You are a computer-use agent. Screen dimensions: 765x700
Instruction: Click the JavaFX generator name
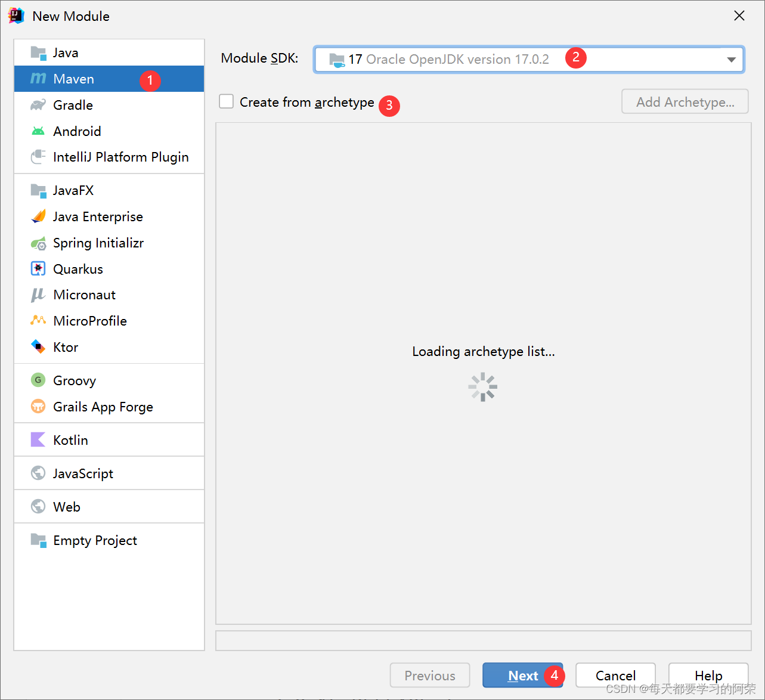(x=73, y=191)
